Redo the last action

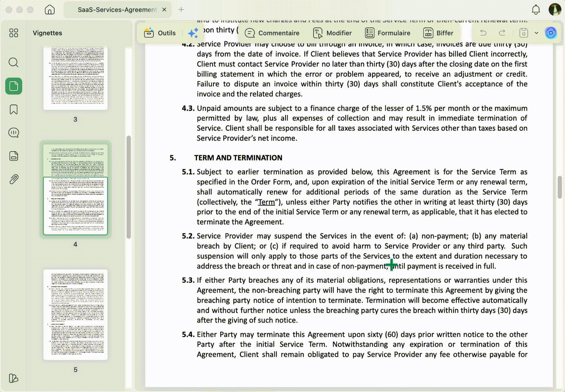coord(502,33)
